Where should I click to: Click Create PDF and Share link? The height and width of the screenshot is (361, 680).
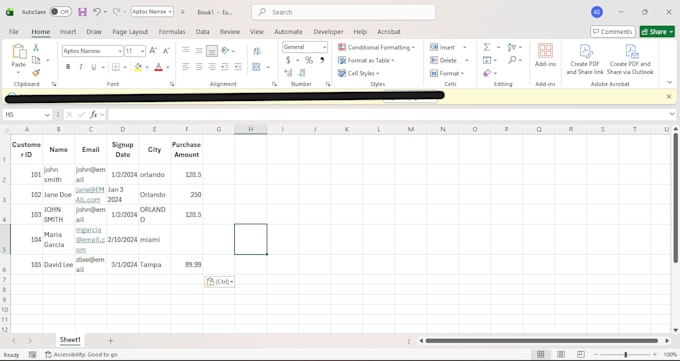click(x=585, y=59)
